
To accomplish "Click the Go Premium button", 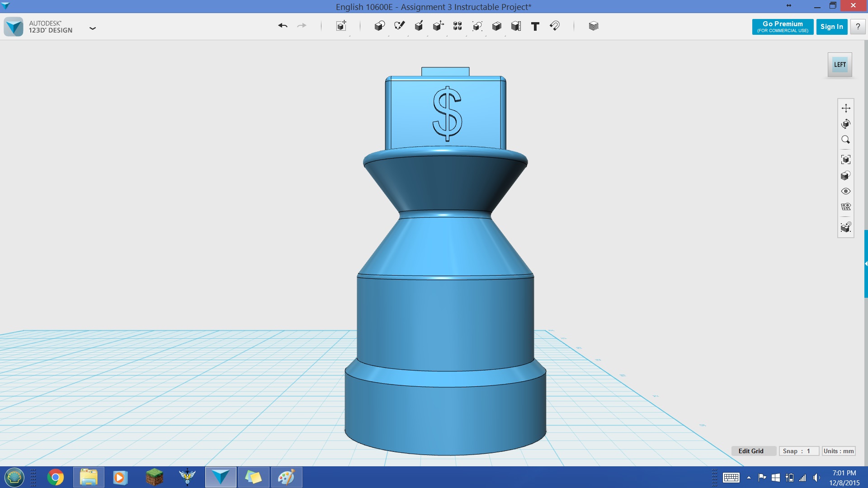I will [783, 27].
